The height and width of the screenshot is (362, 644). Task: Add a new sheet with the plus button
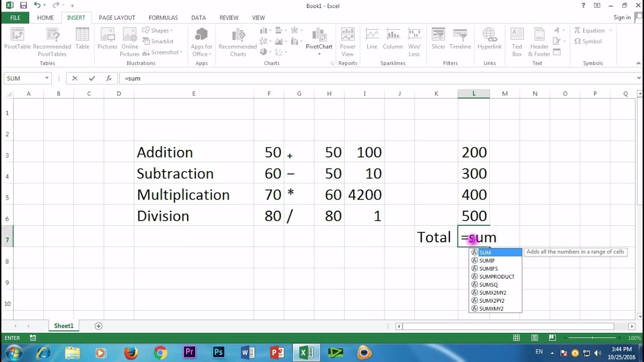(99, 326)
